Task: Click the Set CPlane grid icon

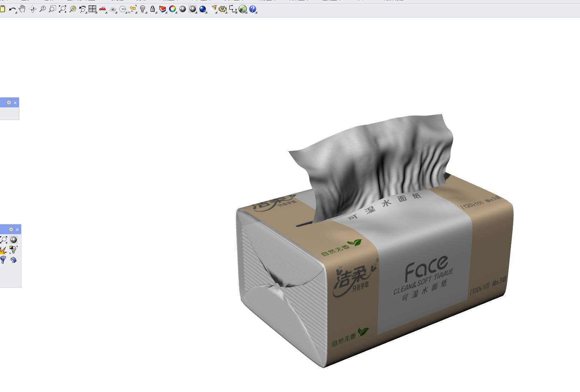Action: click(113, 9)
